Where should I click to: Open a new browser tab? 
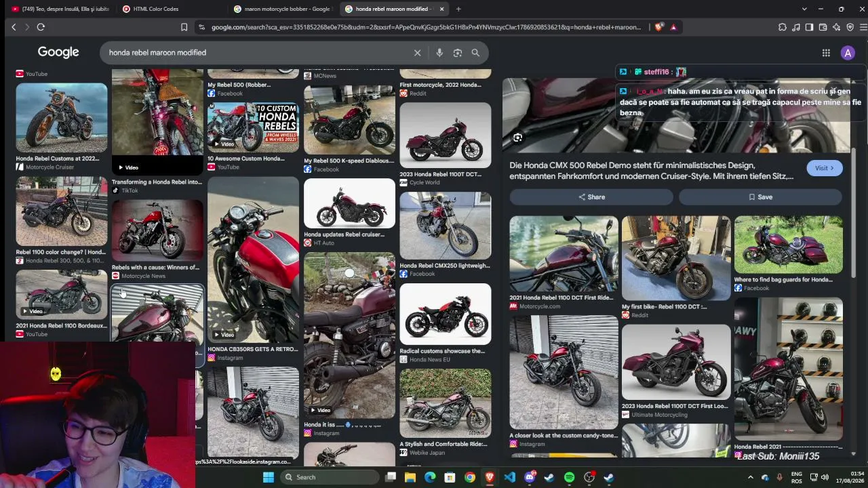click(x=458, y=9)
